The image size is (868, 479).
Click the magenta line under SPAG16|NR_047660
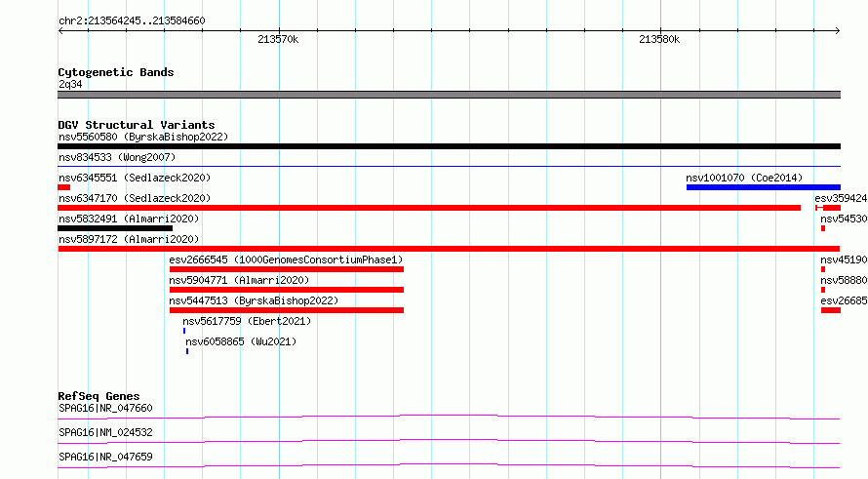pyautogui.click(x=449, y=417)
